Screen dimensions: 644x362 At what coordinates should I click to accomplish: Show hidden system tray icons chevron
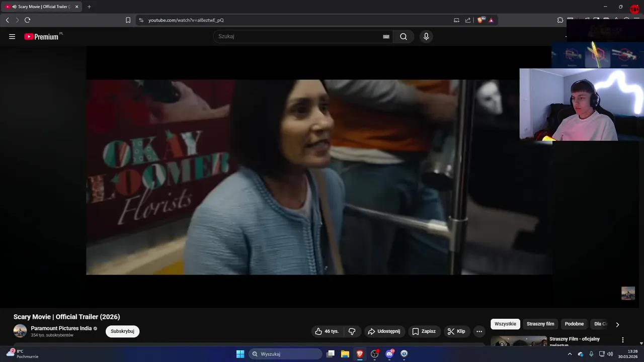coord(570,354)
